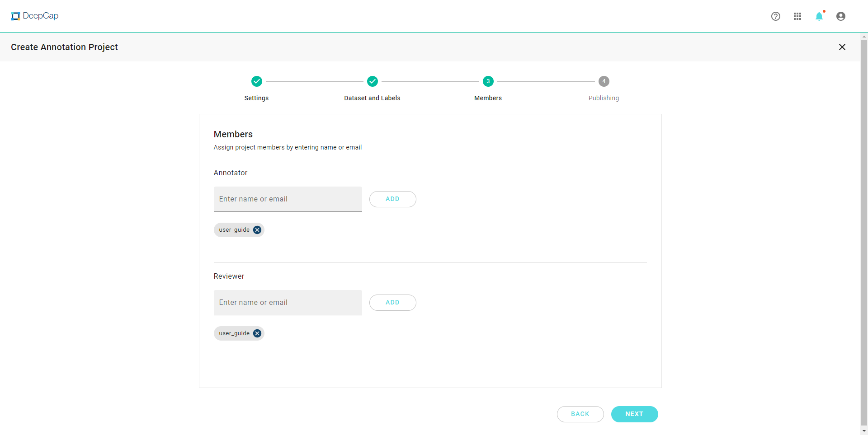Remove user_guide from Annotator list

(x=257, y=230)
